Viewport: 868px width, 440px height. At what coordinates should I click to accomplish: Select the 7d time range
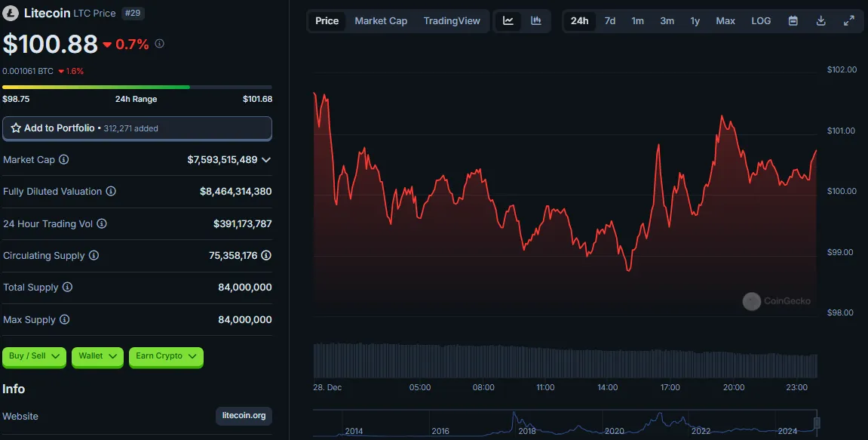(x=610, y=21)
